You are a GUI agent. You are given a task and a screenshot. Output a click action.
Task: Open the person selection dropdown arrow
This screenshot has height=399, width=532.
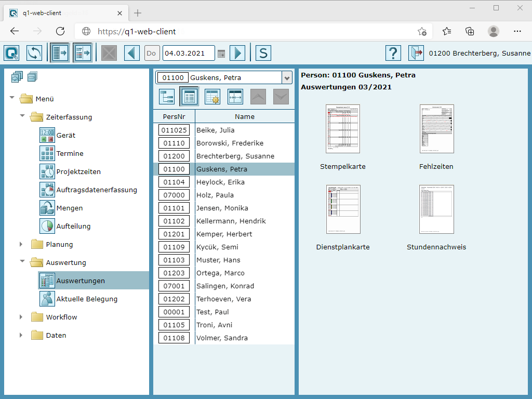coord(287,78)
